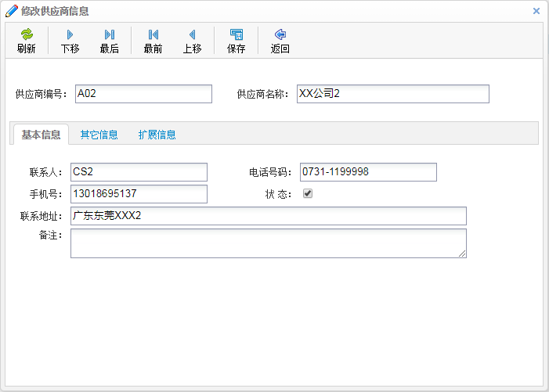Click the 联系人 field containing CS2
The image size is (549, 392).
click(x=139, y=172)
